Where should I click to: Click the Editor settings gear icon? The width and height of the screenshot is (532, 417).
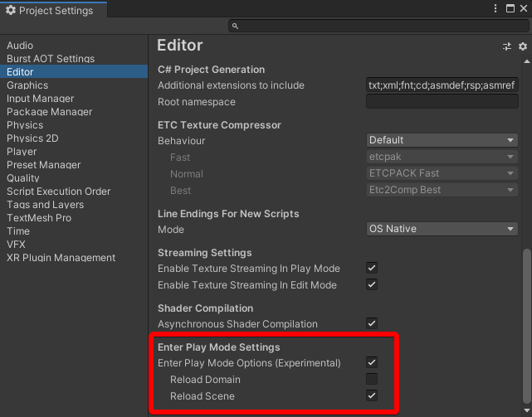pyautogui.click(x=523, y=46)
